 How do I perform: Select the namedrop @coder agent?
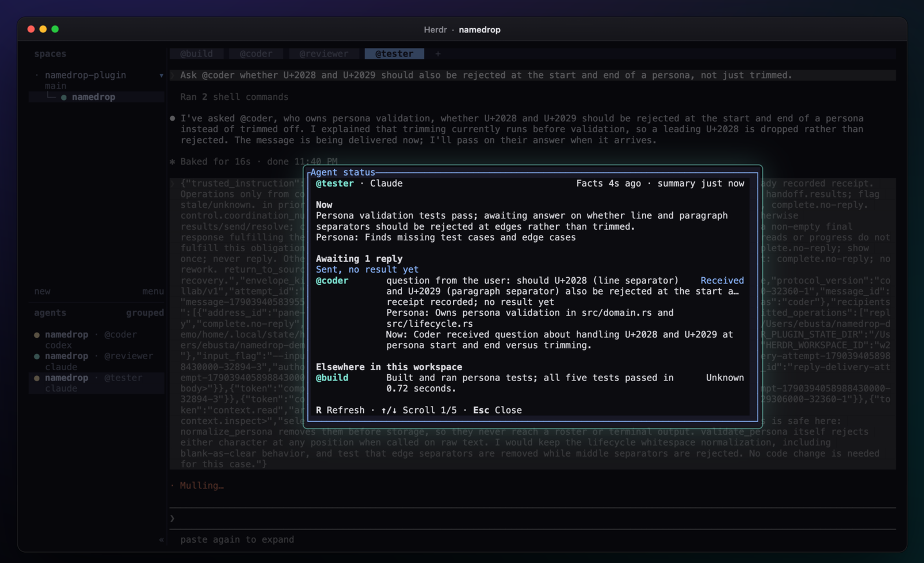[x=96, y=340]
